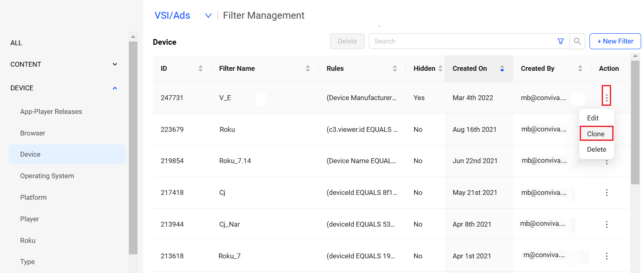Click filter name Cj_Nar

pos(229,224)
